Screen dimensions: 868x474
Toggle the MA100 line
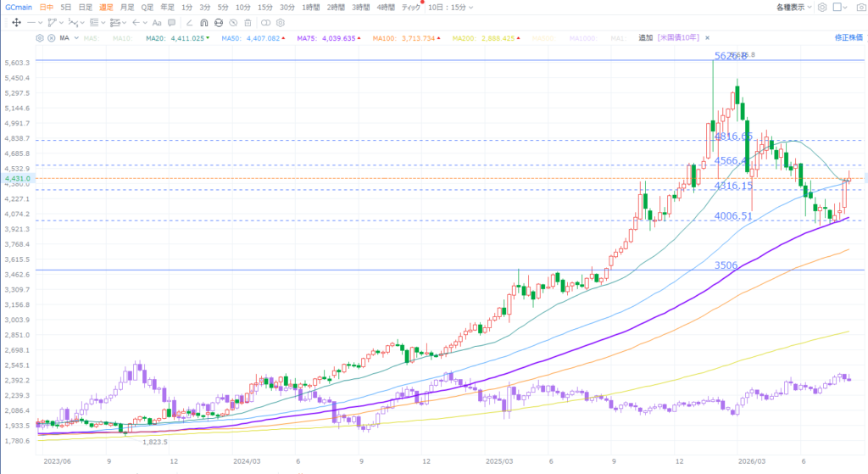(406, 38)
